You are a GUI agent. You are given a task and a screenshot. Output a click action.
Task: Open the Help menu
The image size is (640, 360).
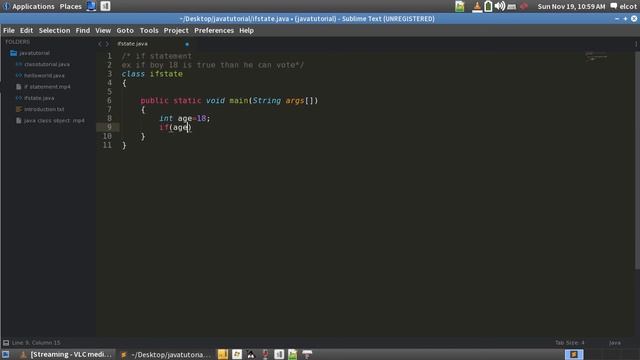click(x=246, y=31)
